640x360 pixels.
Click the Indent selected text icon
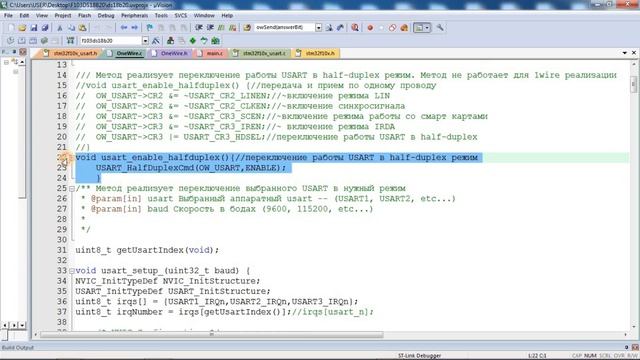point(199,28)
